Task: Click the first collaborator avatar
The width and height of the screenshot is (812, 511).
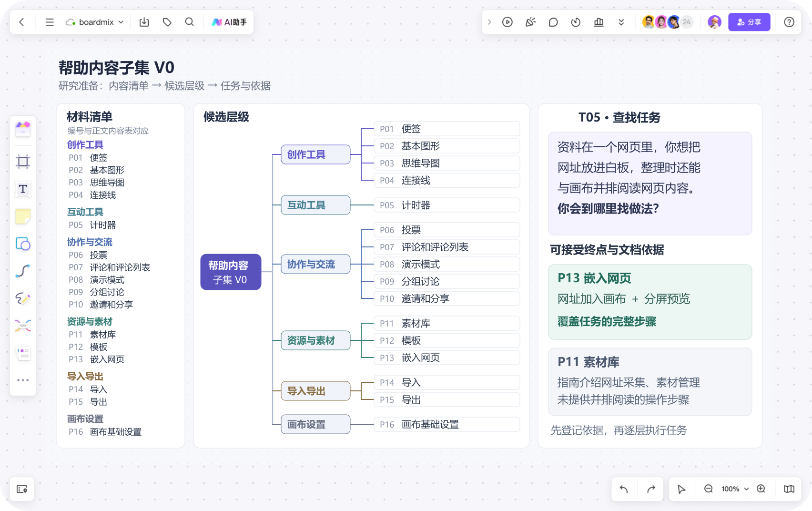Action: click(x=649, y=22)
